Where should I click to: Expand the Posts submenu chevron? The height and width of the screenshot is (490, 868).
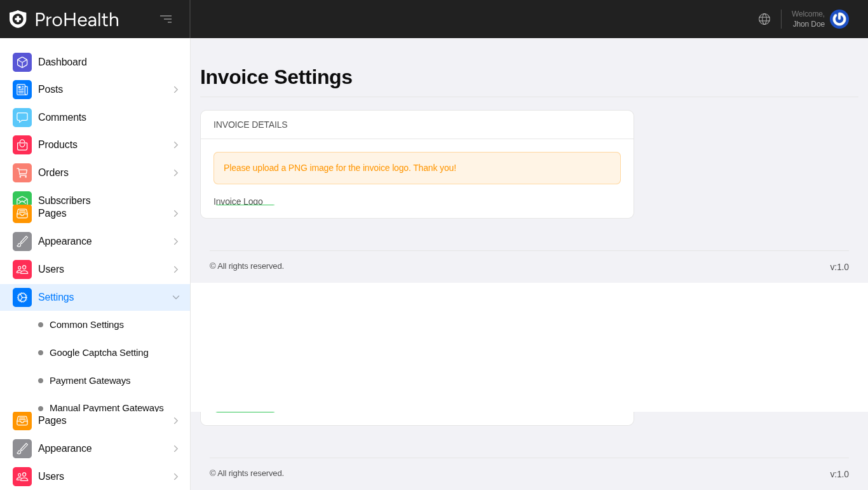coord(176,90)
